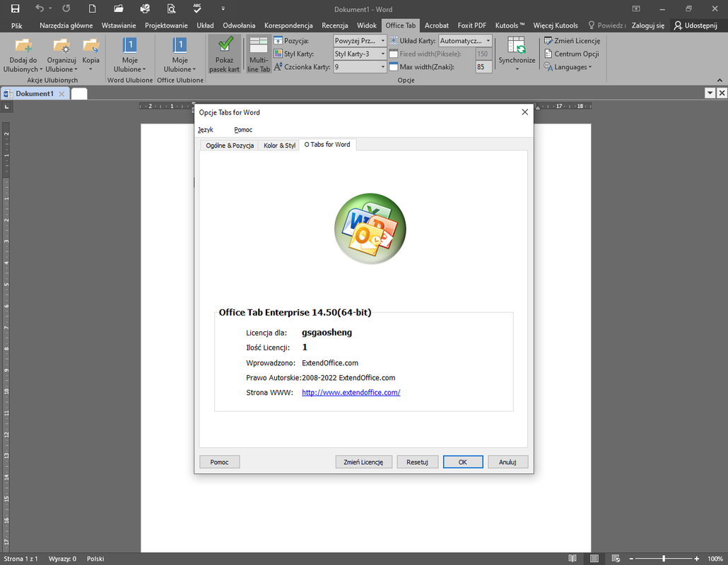728x565 pixels.
Task: Open Foxit PDF ribbon tab
Action: [472, 25]
